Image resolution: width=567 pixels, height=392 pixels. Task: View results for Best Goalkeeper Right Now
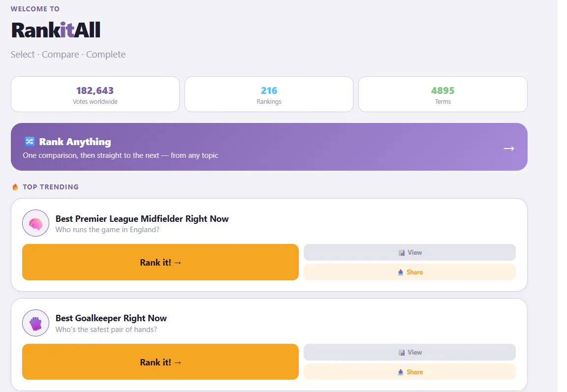(x=409, y=352)
